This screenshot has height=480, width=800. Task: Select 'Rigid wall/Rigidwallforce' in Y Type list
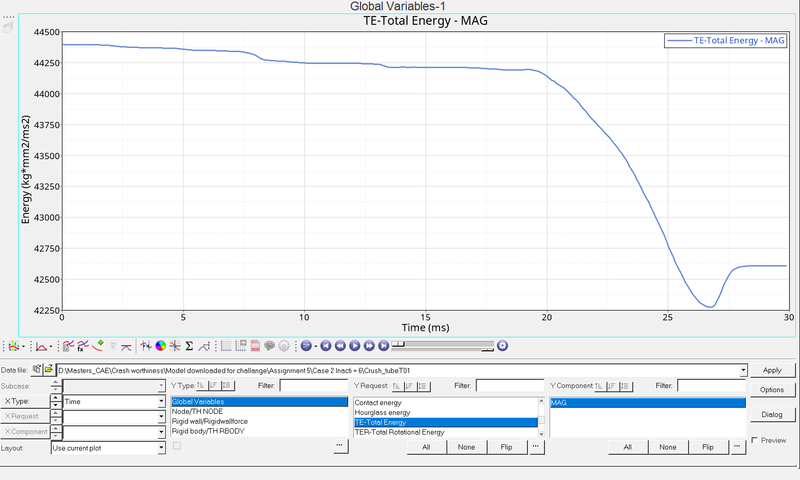tap(209, 422)
